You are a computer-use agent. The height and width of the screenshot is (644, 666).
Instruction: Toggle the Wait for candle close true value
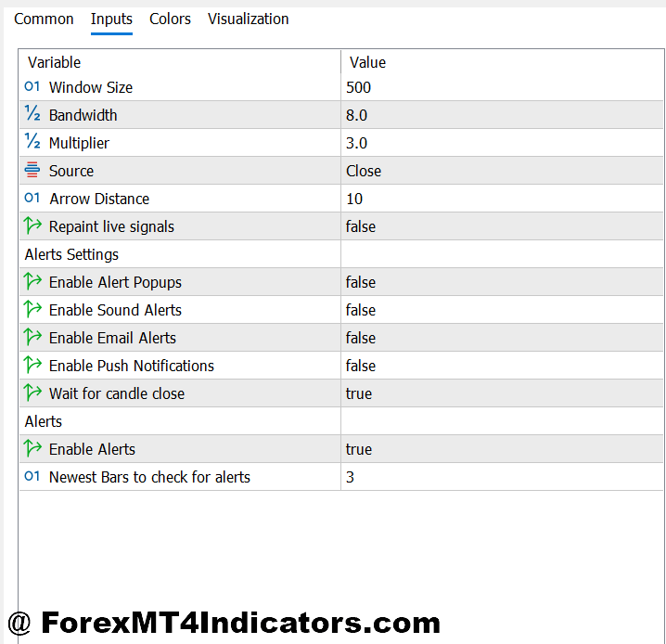[359, 393]
